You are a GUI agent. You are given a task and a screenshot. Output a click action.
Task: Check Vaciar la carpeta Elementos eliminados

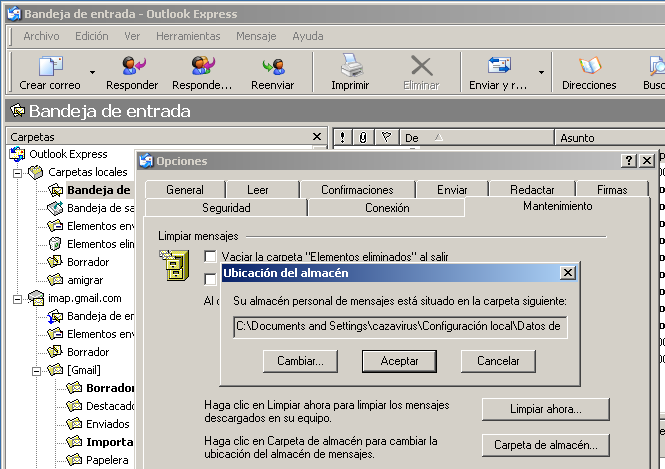click(x=210, y=256)
